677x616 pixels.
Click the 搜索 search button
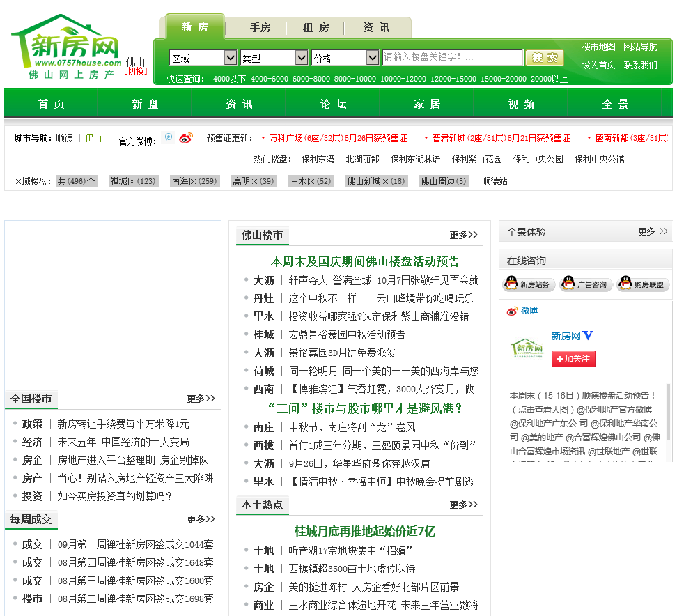click(x=545, y=57)
